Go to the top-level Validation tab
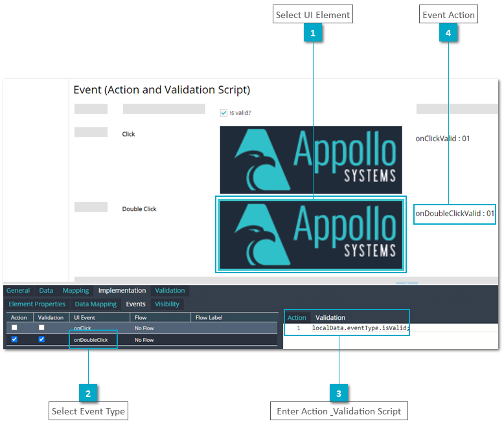Screen dimensions: 504x428 170,291
